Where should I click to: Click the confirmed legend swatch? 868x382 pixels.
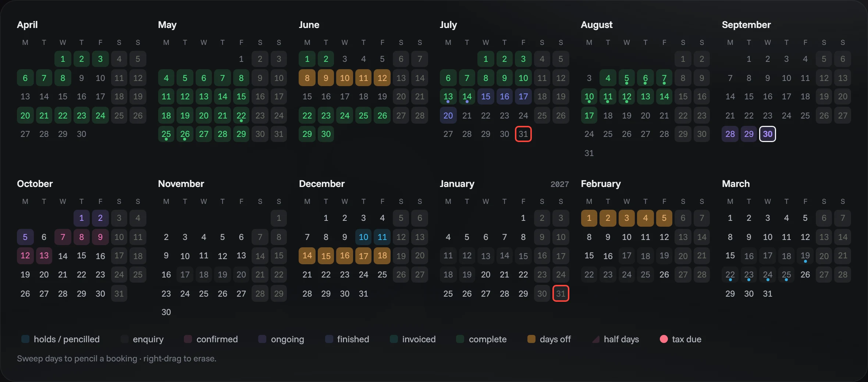188,339
